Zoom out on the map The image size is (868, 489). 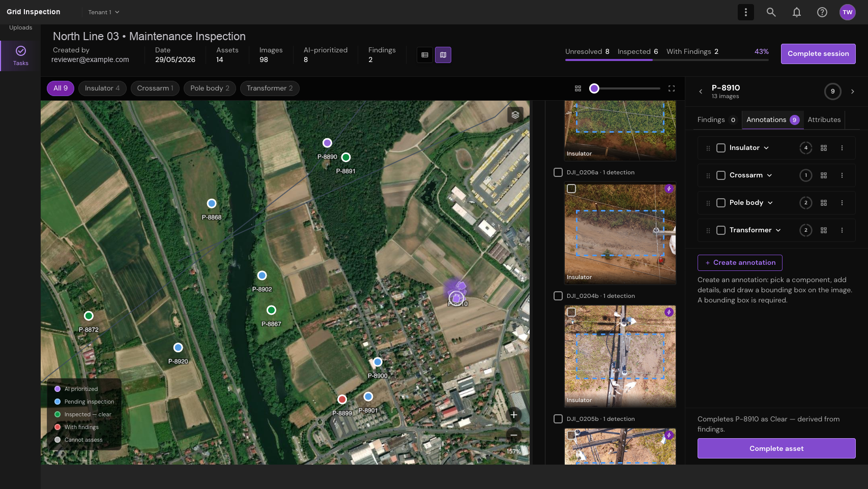tap(514, 435)
